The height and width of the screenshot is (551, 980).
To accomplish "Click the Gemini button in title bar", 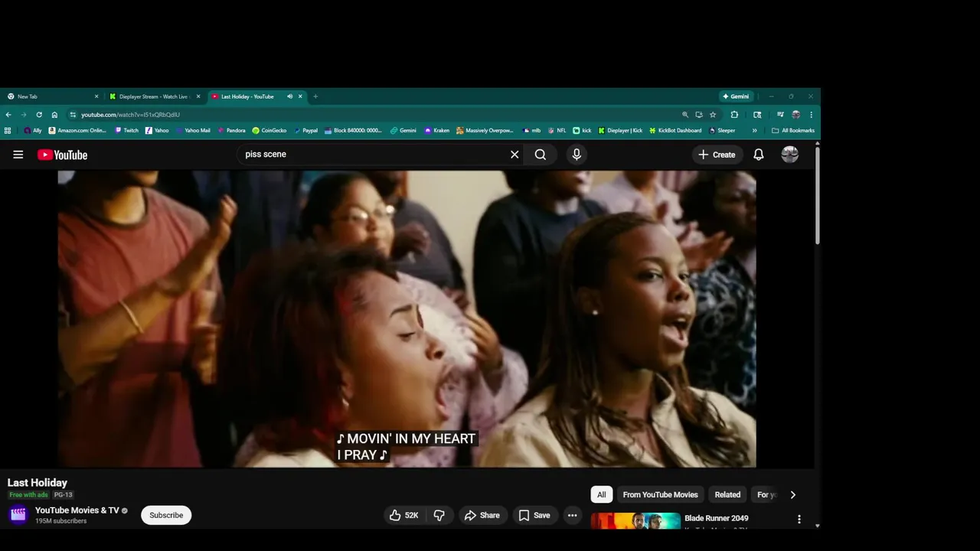I will [737, 96].
